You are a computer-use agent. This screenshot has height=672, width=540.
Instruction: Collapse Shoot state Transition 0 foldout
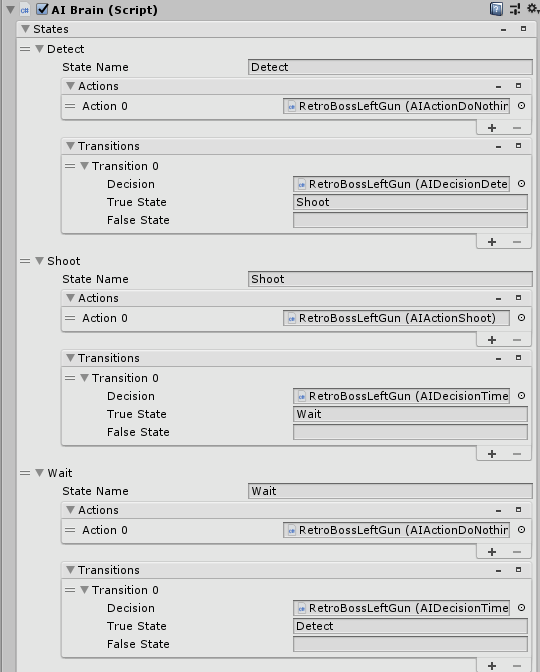point(84,378)
